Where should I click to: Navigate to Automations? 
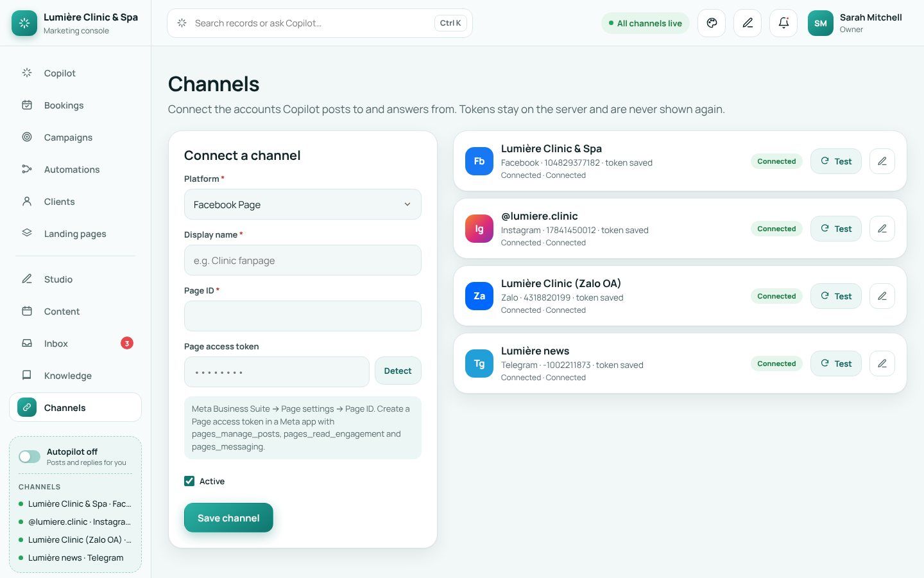tap(76, 170)
